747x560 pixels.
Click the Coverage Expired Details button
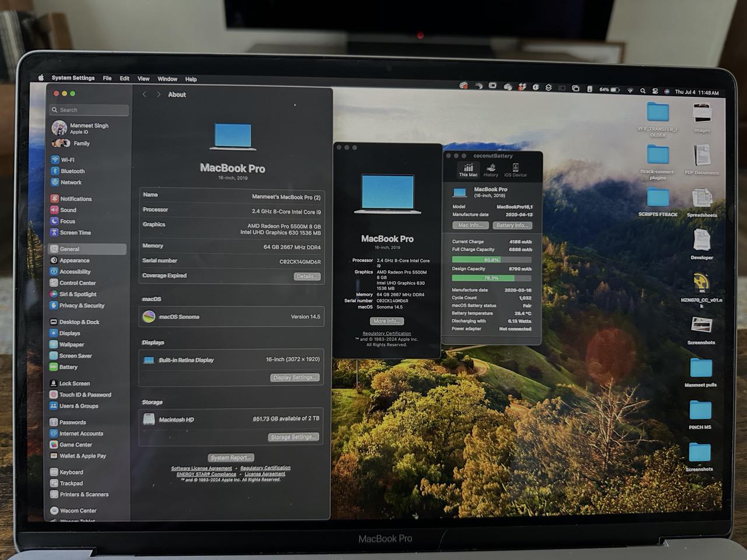(x=307, y=276)
